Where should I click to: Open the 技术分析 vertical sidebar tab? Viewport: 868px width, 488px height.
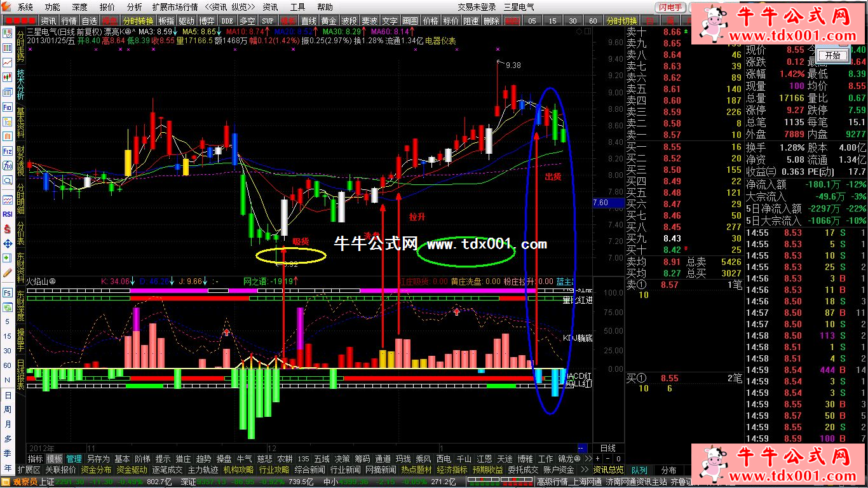pyautogui.click(x=20, y=85)
